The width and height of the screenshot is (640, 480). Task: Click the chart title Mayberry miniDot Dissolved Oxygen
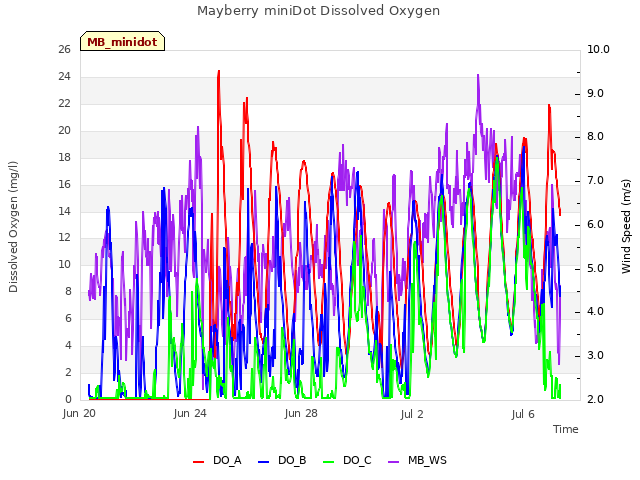click(318, 11)
